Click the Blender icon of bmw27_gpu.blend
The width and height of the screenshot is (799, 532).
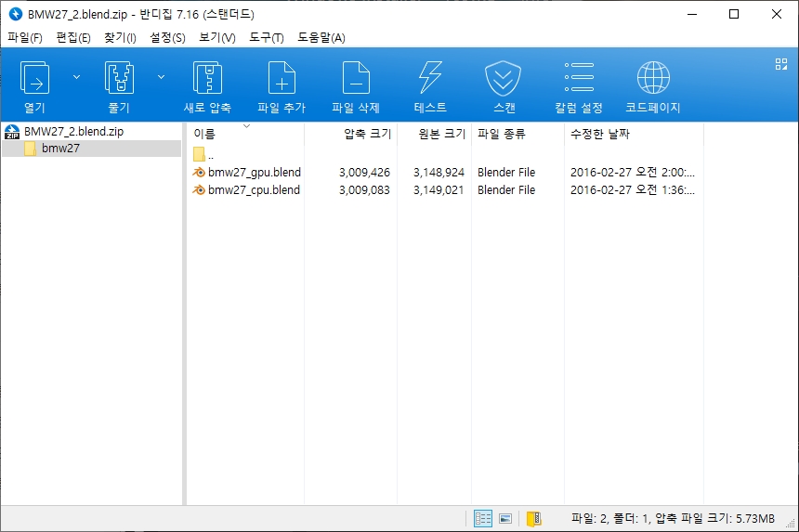click(x=199, y=173)
